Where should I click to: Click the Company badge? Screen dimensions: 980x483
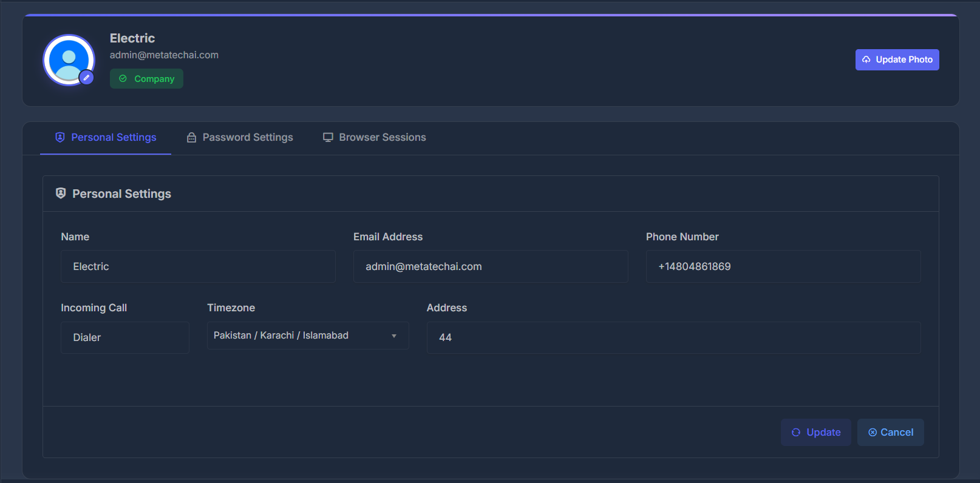[x=146, y=79]
